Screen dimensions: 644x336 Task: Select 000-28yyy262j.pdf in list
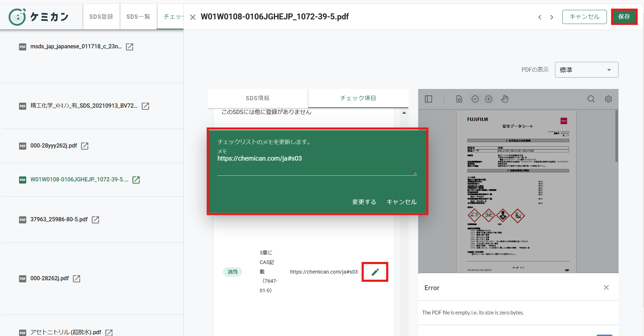[x=54, y=145]
